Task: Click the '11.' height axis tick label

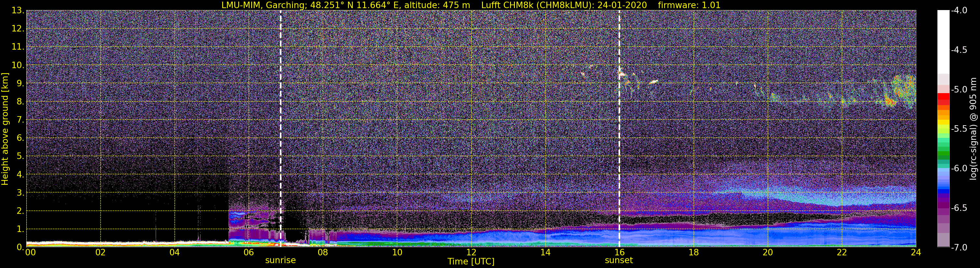Action: tap(18, 47)
